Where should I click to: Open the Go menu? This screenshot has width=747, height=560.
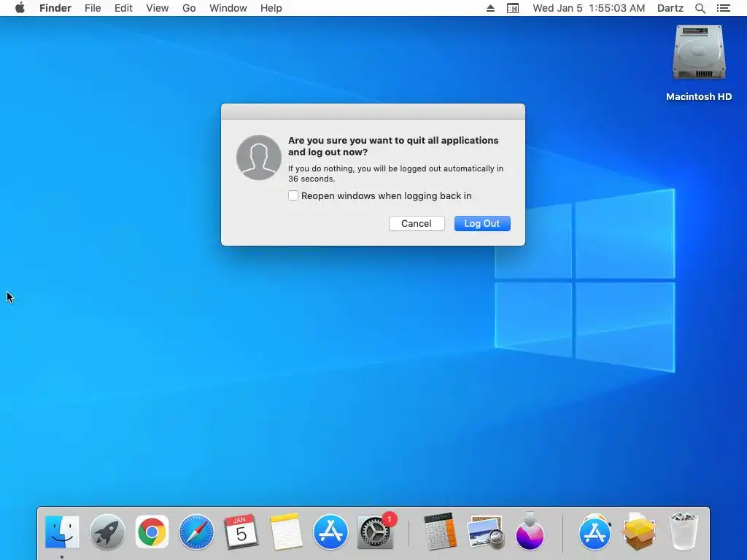189,8
